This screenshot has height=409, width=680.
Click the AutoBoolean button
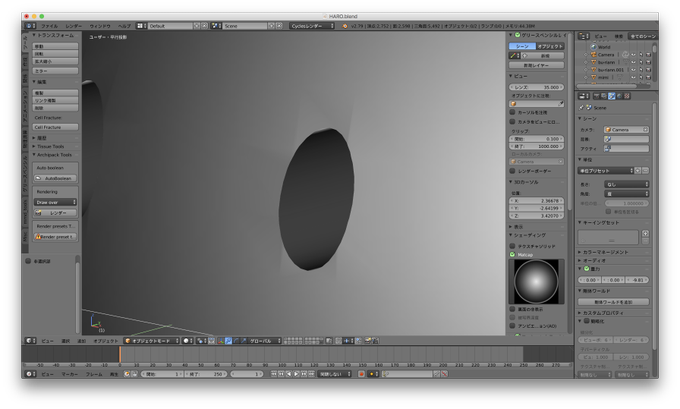pyautogui.click(x=56, y=178)
